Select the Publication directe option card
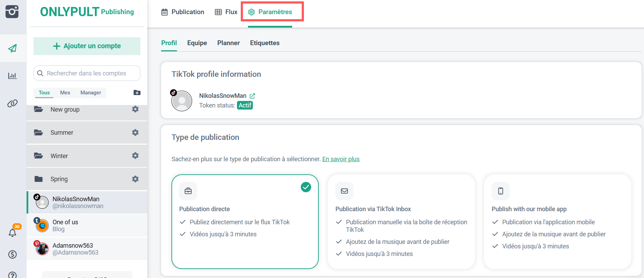 [245, 221]
